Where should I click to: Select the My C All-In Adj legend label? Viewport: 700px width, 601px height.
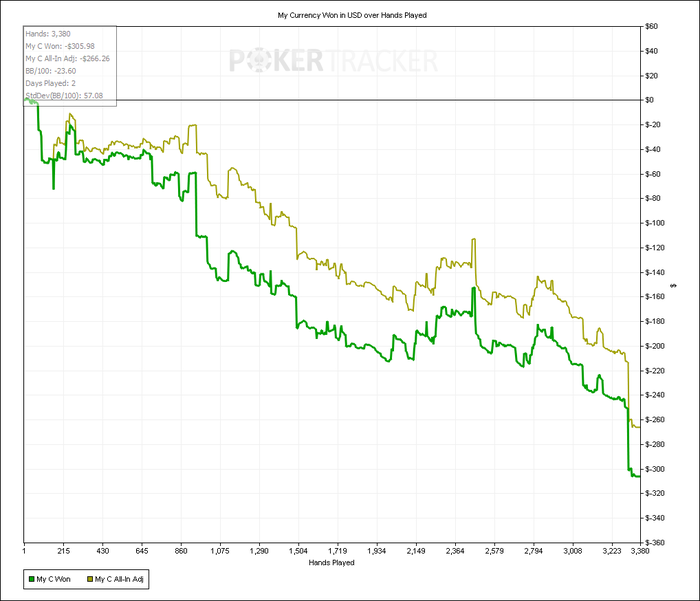[119, 579]
